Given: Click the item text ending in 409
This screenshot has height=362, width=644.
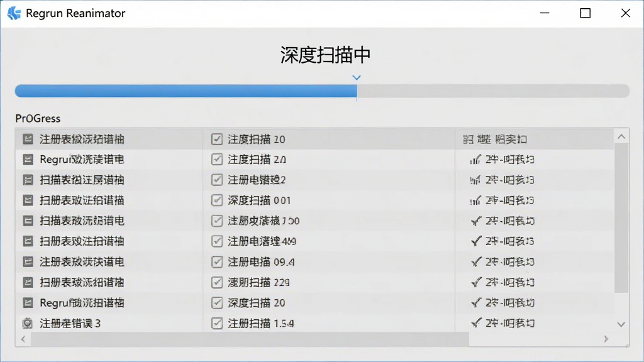Looking at the screenshot, I should 262,241.
